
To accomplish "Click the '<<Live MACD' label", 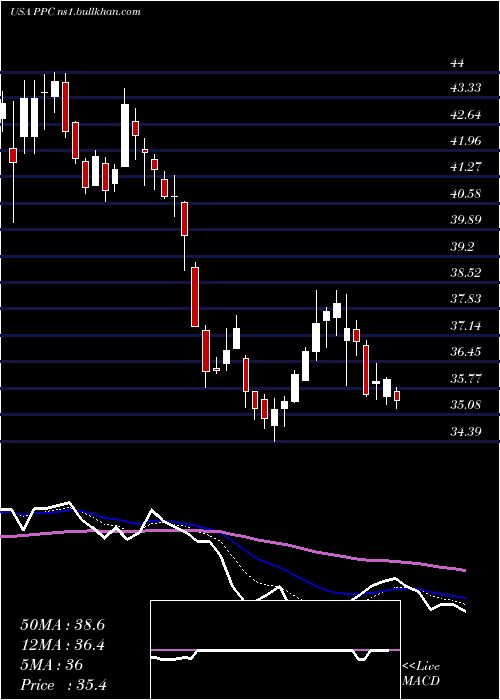I will pos(421,674).
